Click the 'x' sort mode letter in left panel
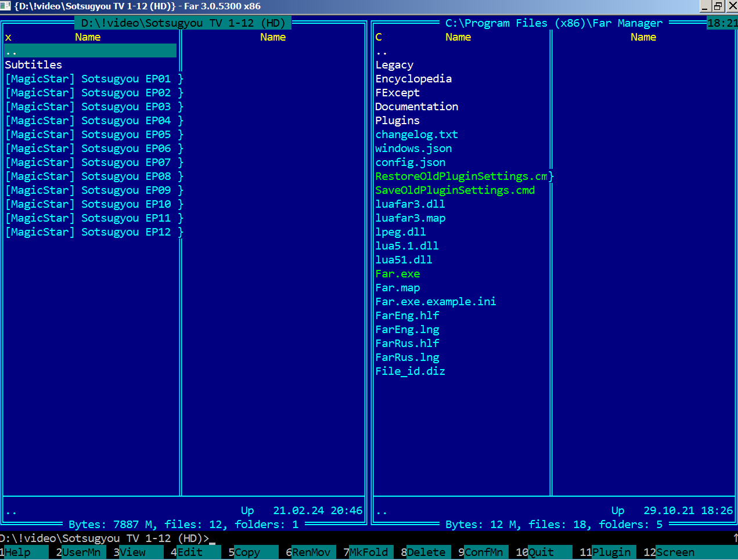This screenshot has height=560, width=738. pos(8,37)
